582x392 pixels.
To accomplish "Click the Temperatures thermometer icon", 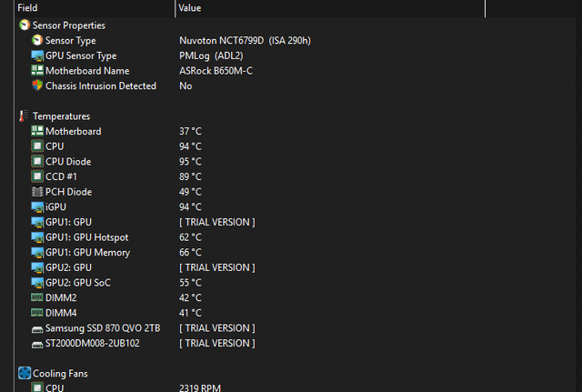I will [24, 116].
